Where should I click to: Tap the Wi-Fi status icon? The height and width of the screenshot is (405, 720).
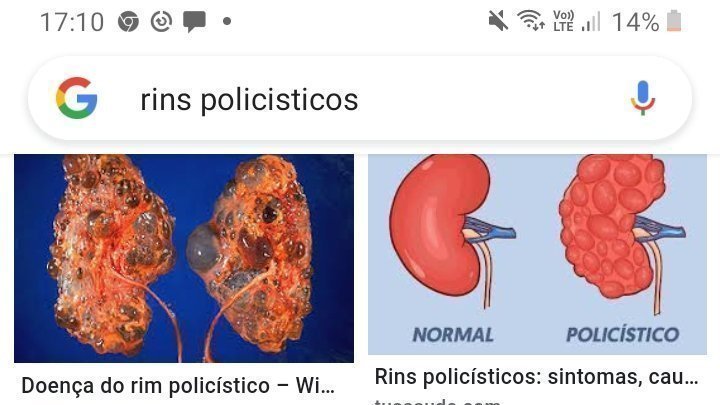[x=531, y=21]
